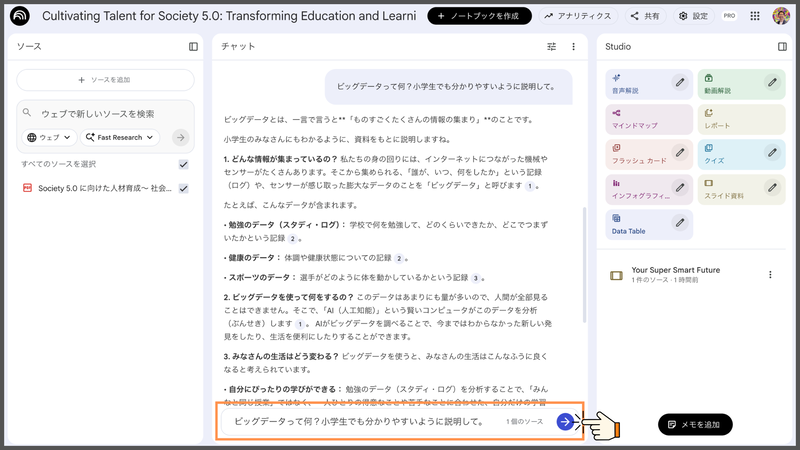Submit web source search arrow
The image size is (800, 450).
(x=181, y=137)
